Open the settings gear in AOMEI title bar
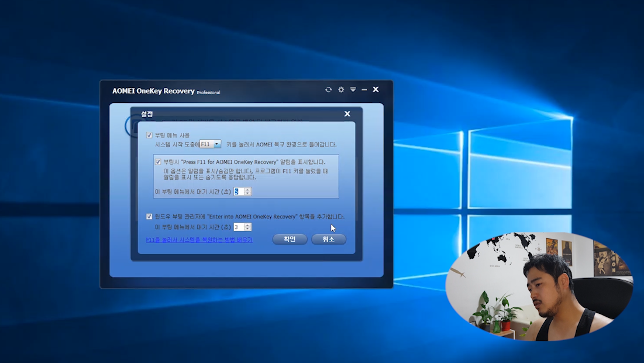Viewport: 644px width, 363px height. (x=341, y=89)
